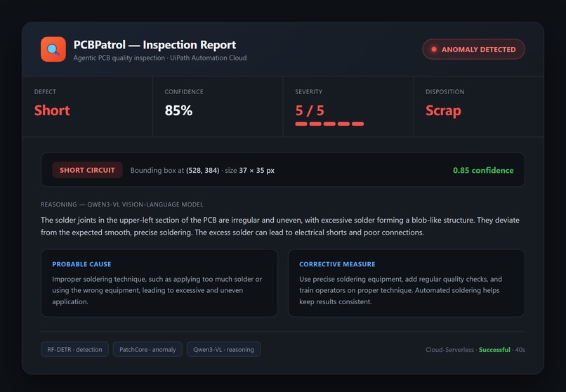566x392 pixels.
Task: Click the reasoning paragraph about solder joints
Action: pyautogui.click(x=280, y=226)
